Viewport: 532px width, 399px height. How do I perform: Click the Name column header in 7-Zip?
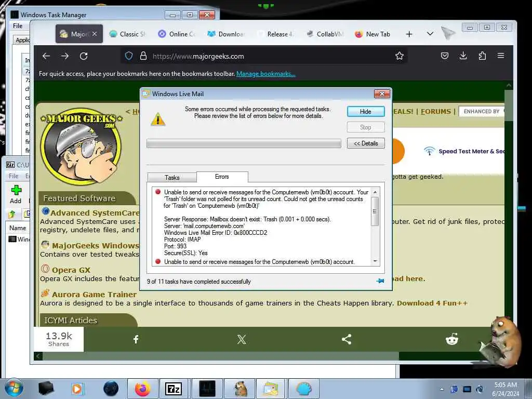18,228
